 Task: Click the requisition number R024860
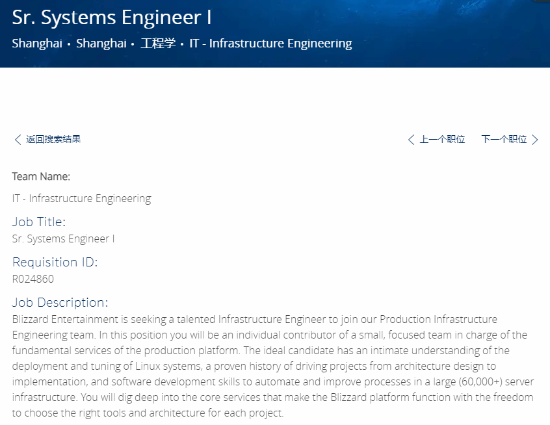(33, 279)
